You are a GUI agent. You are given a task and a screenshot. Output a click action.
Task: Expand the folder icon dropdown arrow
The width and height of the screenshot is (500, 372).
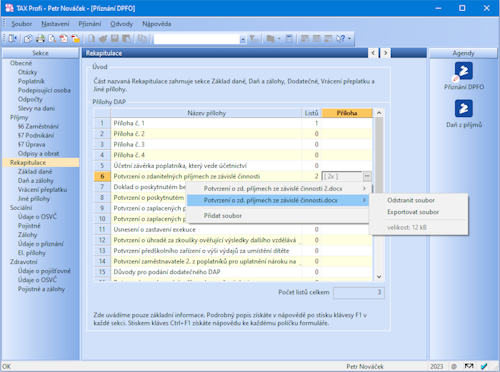279,39
